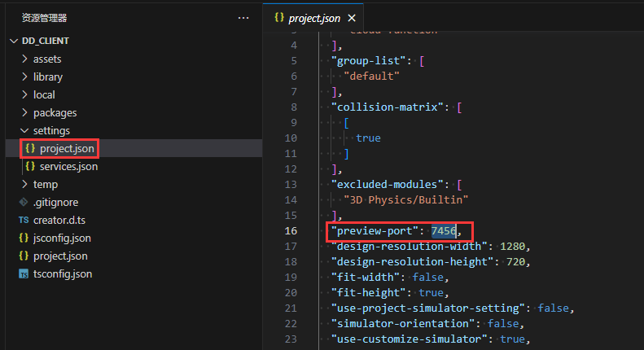
Task: Close the project.json editor tab
Action: point(352,18)
